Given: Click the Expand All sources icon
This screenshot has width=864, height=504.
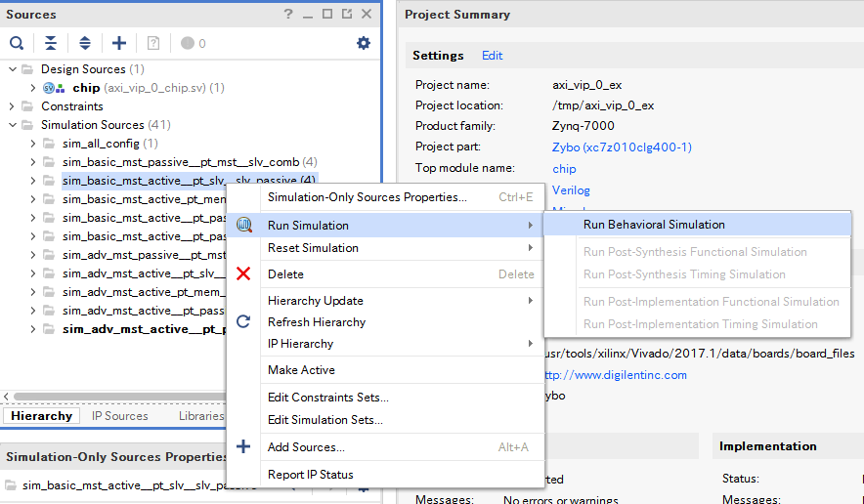Looking at the screenshot, I should tap(85, 43).
